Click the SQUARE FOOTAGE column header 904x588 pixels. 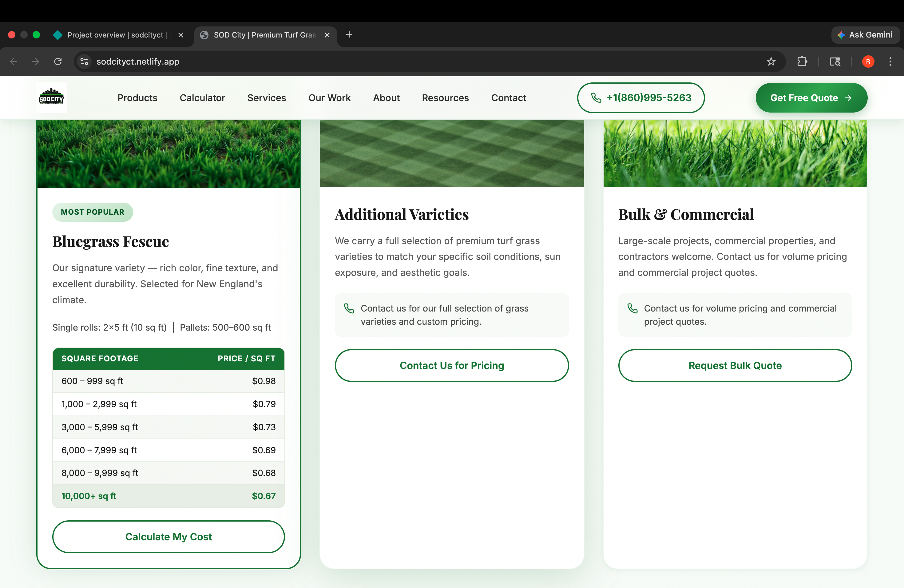tap(100, 359)
